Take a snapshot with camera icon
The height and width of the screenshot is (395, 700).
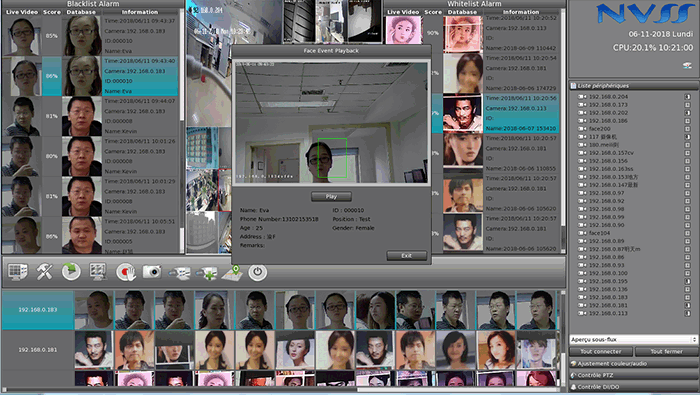point(152,271)
